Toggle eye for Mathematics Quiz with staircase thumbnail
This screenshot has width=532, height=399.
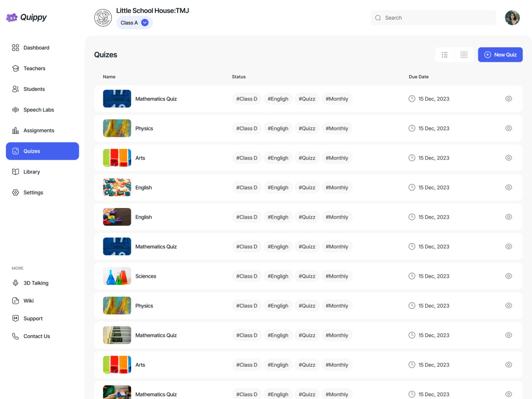pos(509,335)
